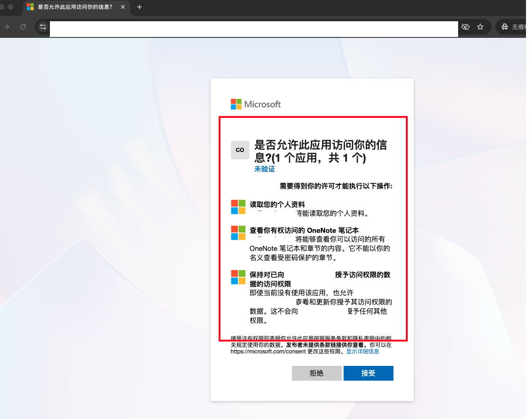Click the bookmark star icon

[482, 27]
